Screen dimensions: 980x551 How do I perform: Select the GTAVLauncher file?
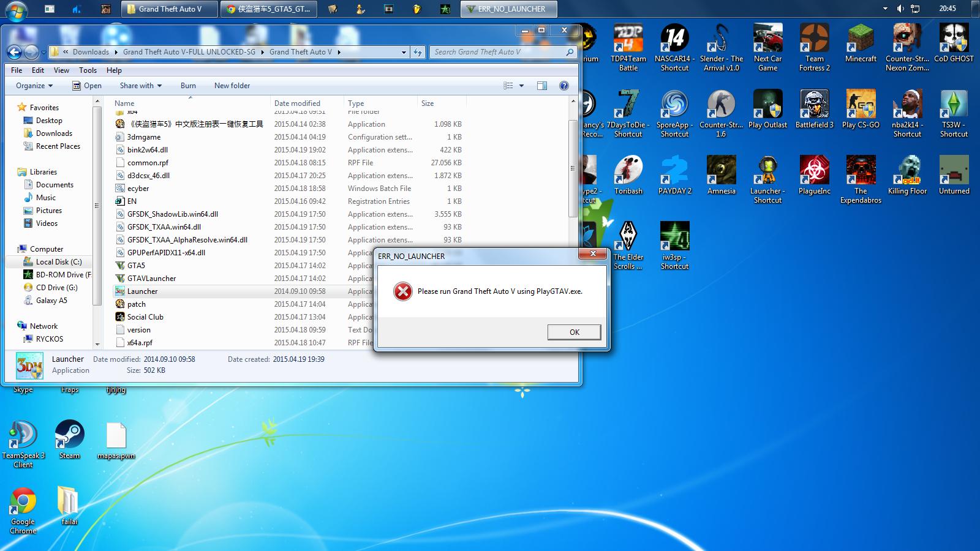[x=151, y=279]
